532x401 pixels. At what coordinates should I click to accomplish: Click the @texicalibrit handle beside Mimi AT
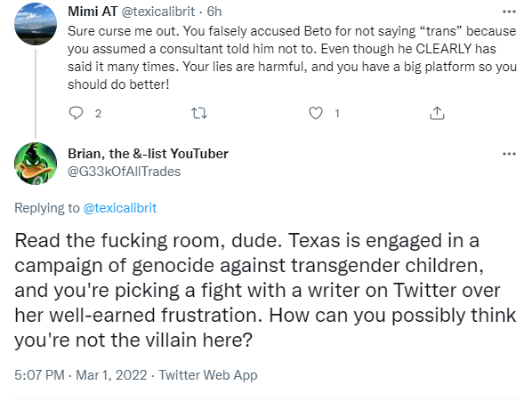point(158,12)
